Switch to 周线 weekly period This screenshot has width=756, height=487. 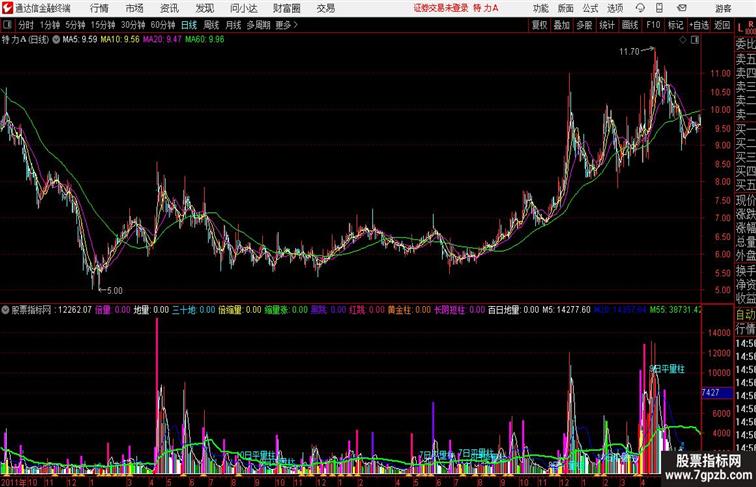tap(211, 25)
